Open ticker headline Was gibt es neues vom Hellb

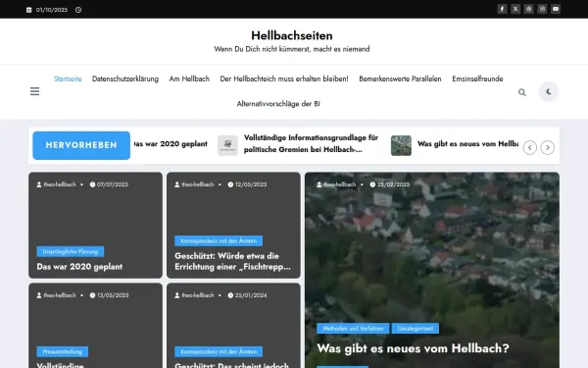[468, 144]
